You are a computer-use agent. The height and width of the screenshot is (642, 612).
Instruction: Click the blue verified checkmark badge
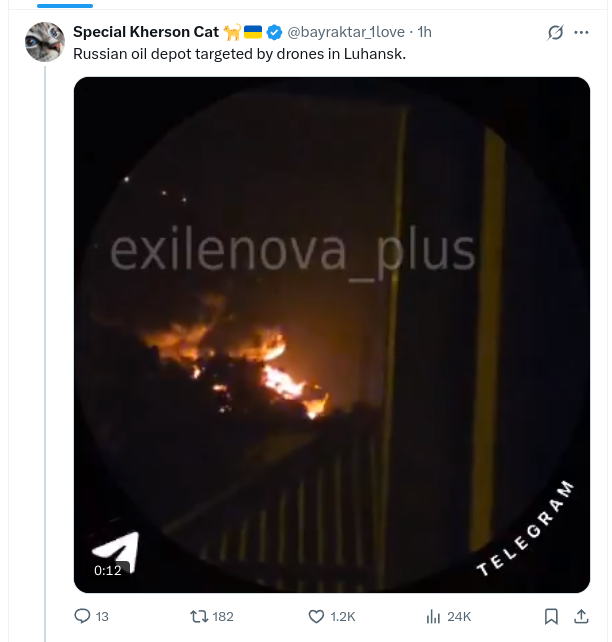pos(274,32)
